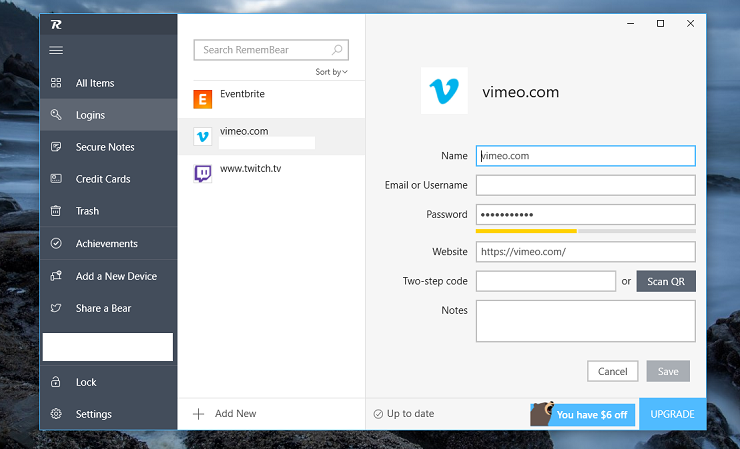Click the Achievements checkmark icon

tap(56, 244)
